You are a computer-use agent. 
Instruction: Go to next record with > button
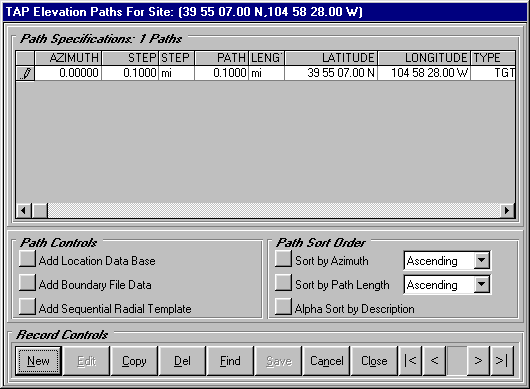click(478, 361)
